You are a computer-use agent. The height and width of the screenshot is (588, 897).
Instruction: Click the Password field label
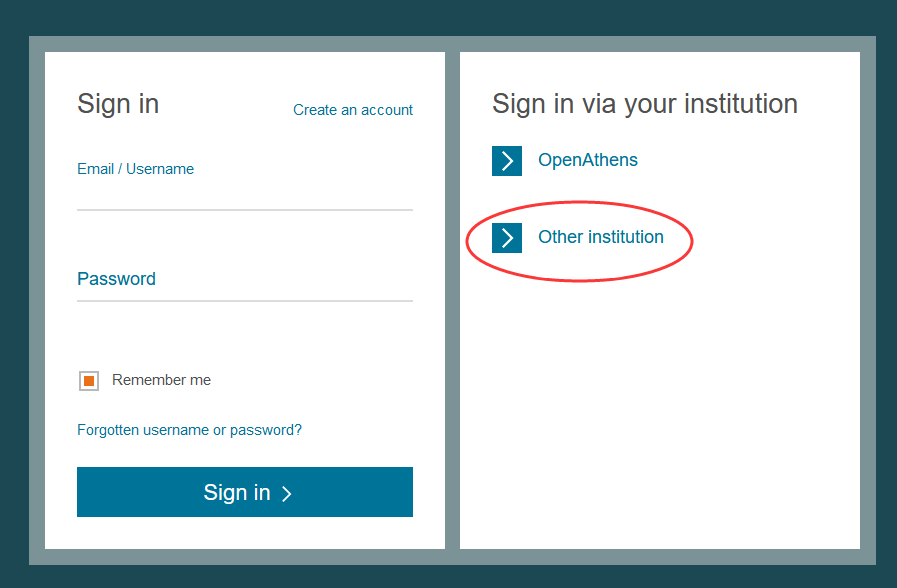pos(116,279)
